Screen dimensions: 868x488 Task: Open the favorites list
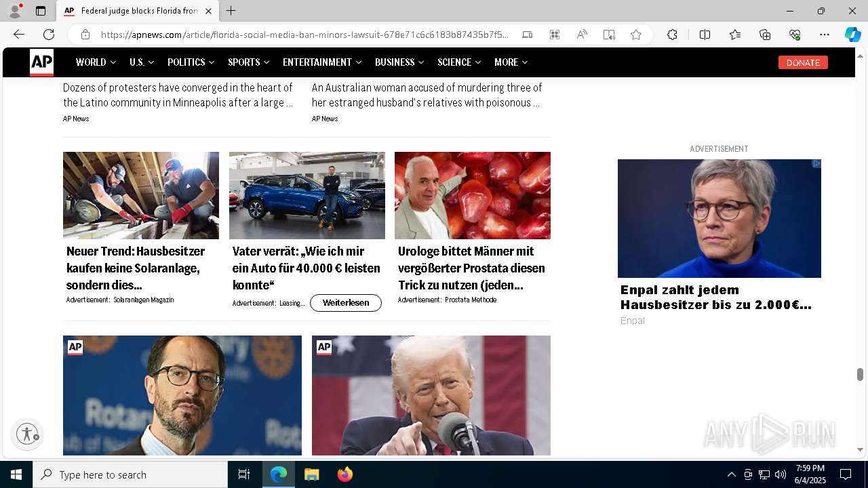tap(735, 35)
